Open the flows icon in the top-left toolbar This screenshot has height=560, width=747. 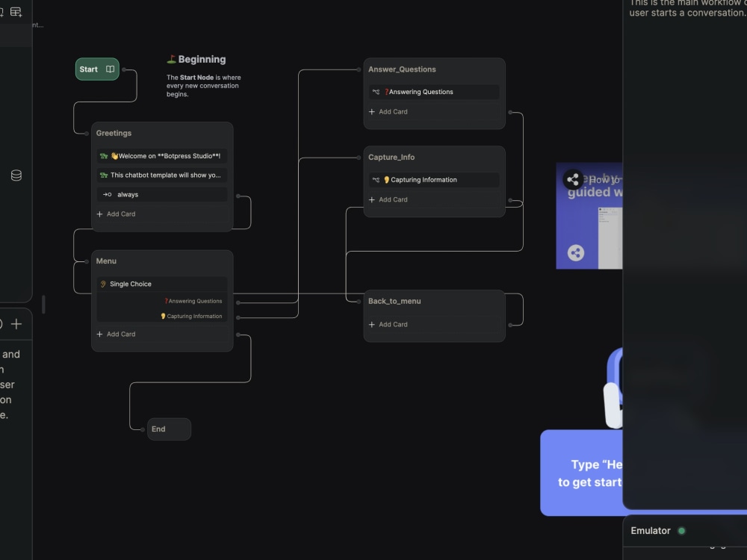[2, 11]
